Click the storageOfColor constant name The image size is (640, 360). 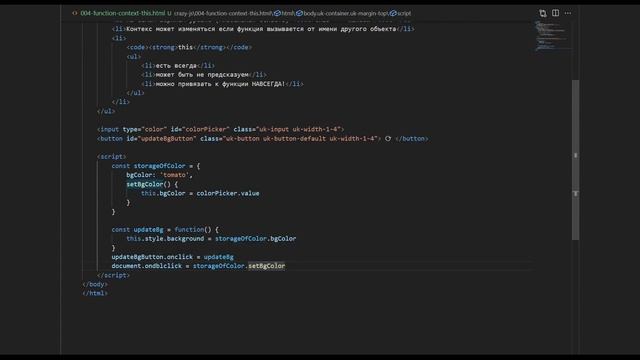point(160,166)
